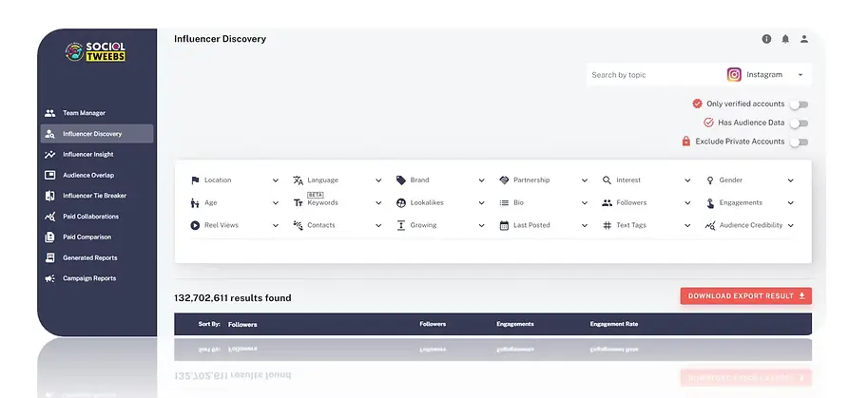Click the Text Tags hashtag icon
The image size is (868, 398).
tap(608, 225)
